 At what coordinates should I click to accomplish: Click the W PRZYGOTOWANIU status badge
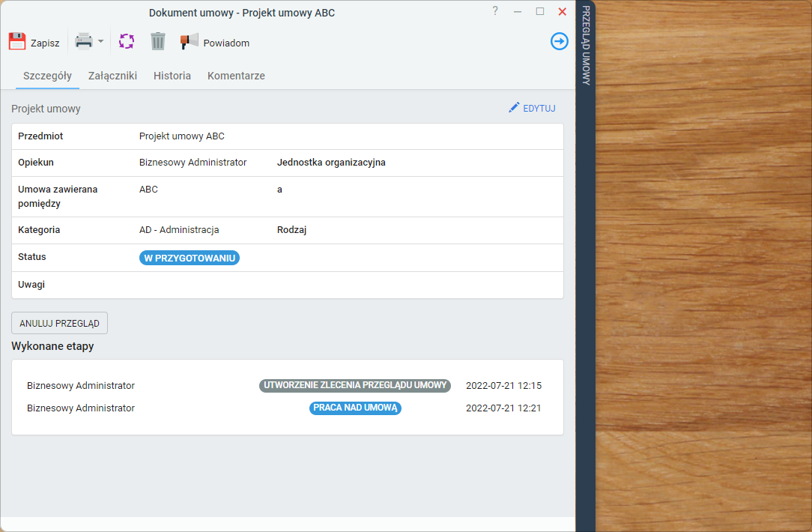coord(190,258)
